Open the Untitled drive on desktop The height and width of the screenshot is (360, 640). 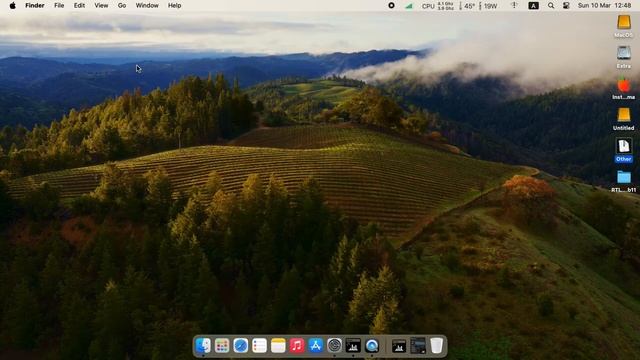point(624,119)
